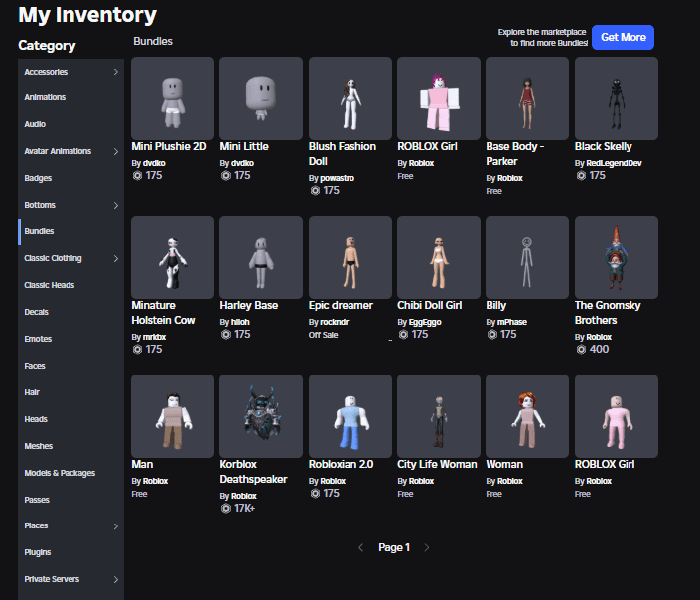Switch to the Emotes category
The height and width of the screenshot is (600, 700).
(x=38, y=339)
